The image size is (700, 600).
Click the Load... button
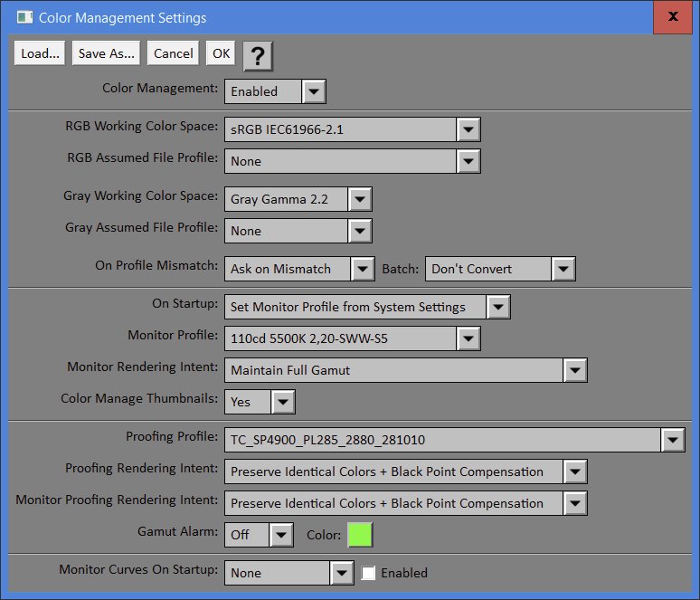click(x=41, y=53)
